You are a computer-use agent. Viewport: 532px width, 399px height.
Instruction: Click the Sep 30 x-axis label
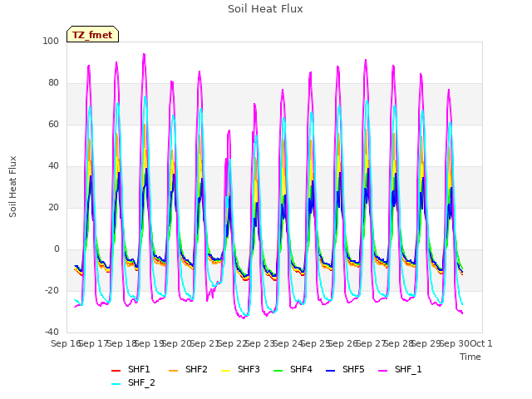(x=455, y=343)
